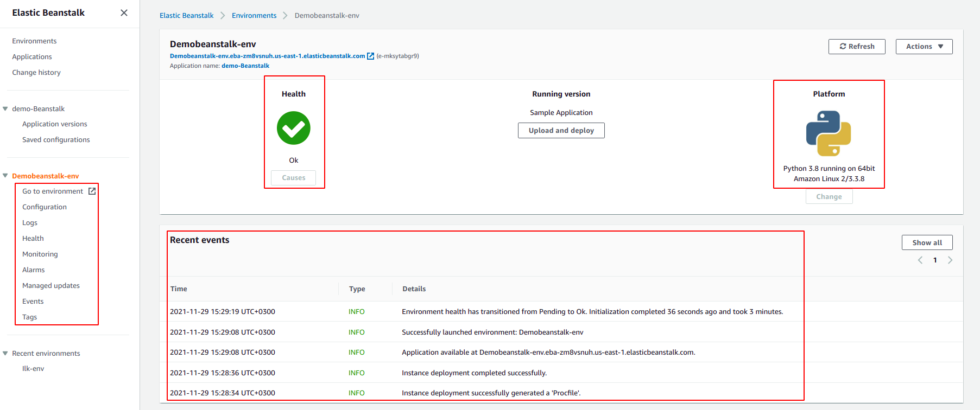The width and height of the screenshot is (980, 410).
Task: Click 'Successfully launched environment' event details
Action: (x=492, y=332)
